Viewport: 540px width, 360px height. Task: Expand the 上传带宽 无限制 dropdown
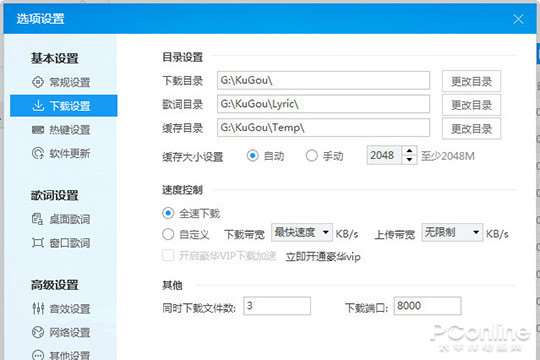pos(452,233)
